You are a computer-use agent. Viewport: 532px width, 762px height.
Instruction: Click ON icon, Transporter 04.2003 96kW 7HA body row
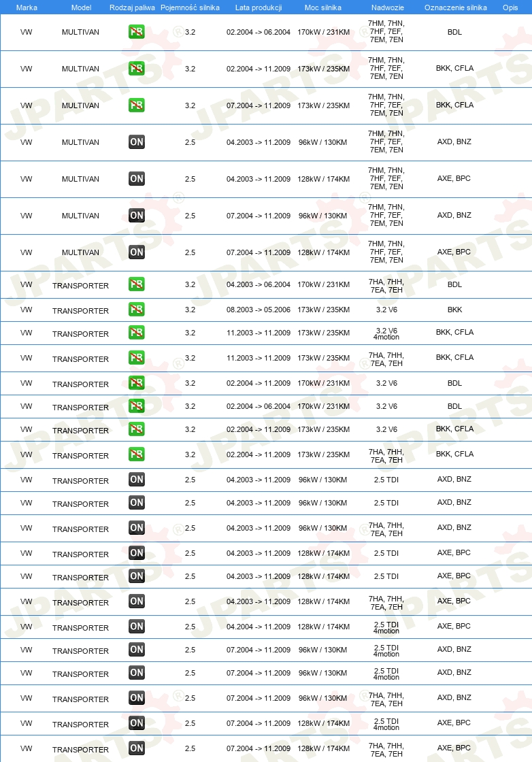click(137, 528)
